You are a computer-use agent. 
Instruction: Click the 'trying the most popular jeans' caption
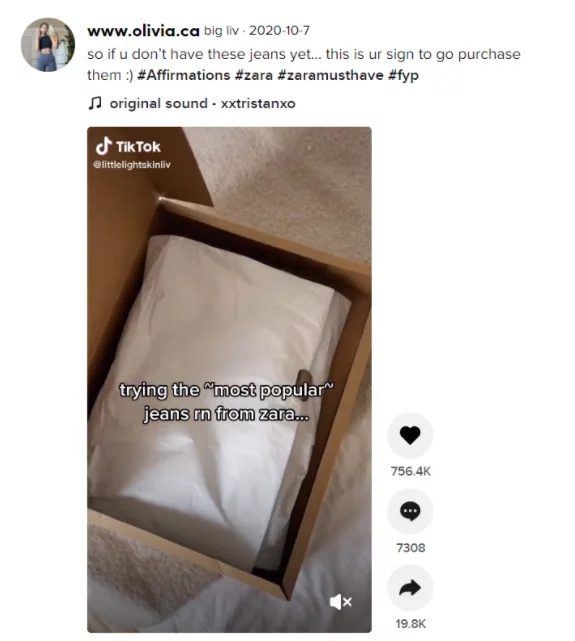226,402
